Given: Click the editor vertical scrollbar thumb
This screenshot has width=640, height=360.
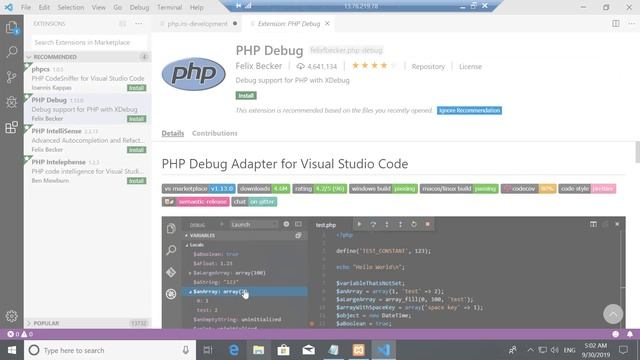Looking at the screenshot, I should 638,152.
